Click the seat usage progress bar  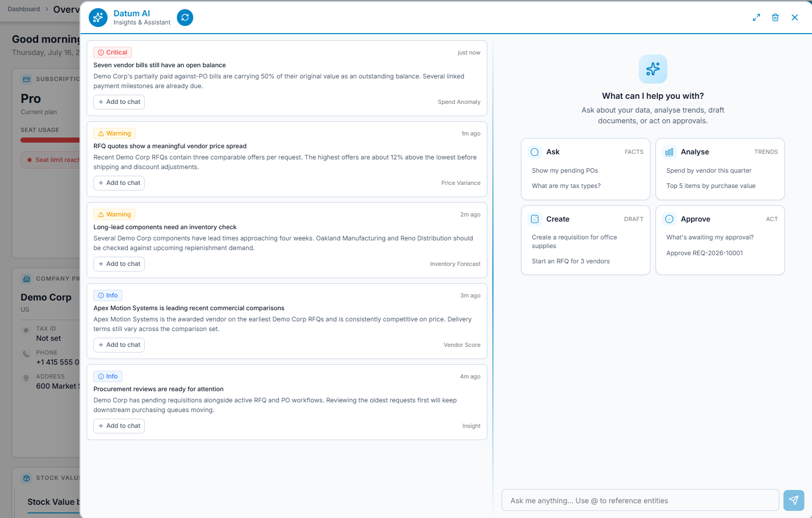50,140
